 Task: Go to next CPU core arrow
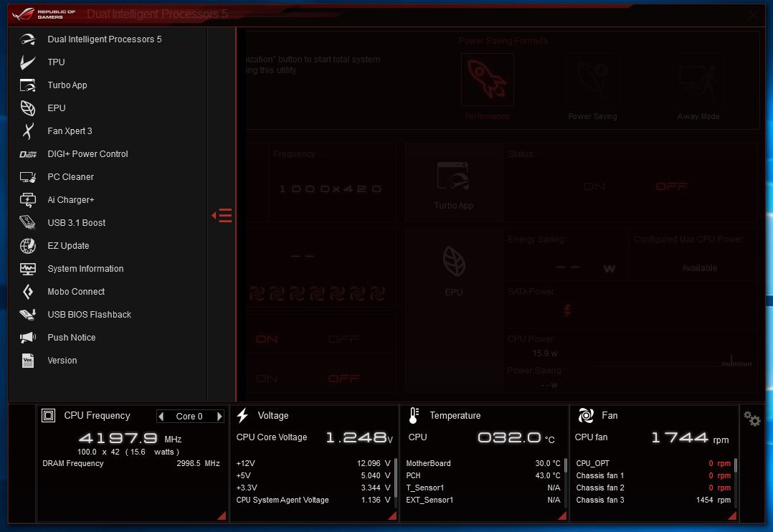[x=219, y=417]
